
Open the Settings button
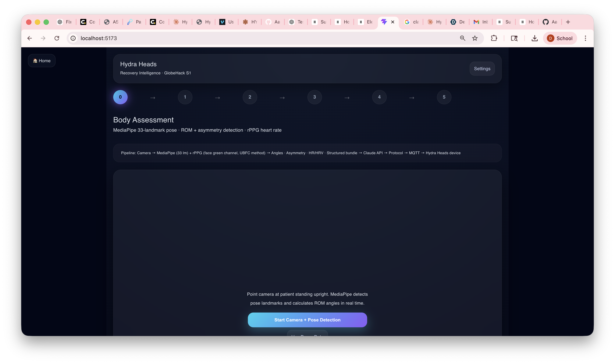(x=482, y=69)
